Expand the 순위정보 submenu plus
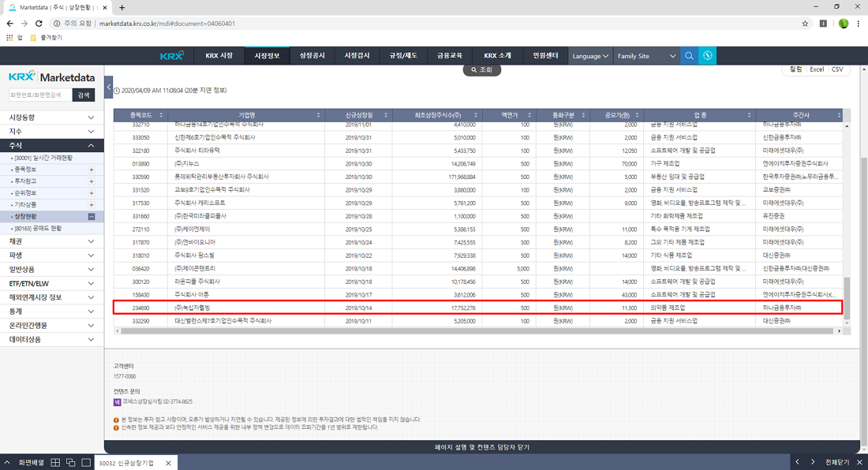The width and height of the screenshot is (868, 470). click(x=92, y=193)
